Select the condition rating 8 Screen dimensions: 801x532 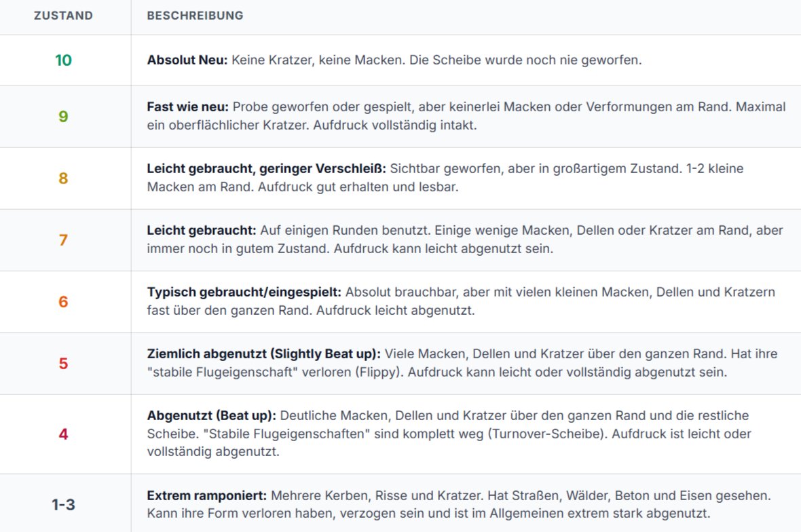point(63,178)
